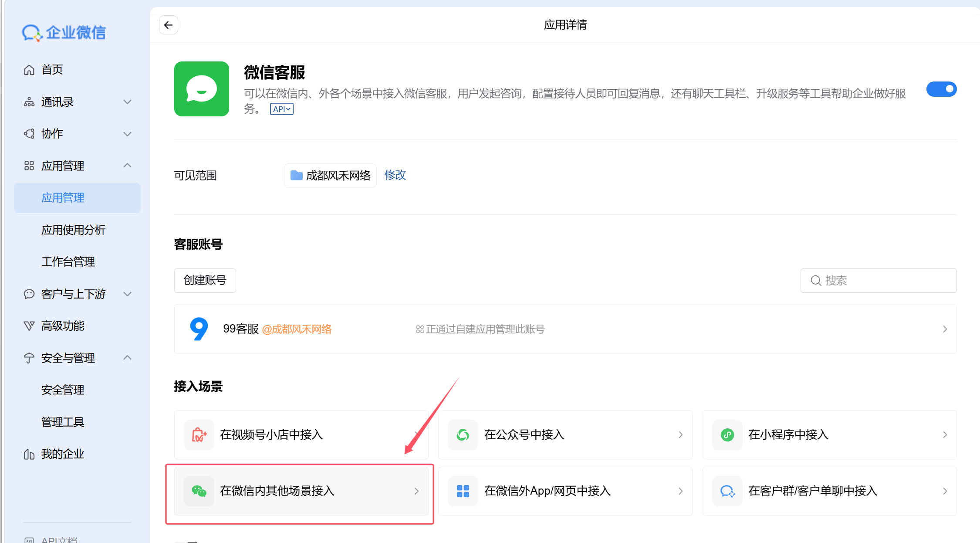
Task: Collapse the 安全与管理 chevron
Action: pyautogui.click(x=127, y=358)
